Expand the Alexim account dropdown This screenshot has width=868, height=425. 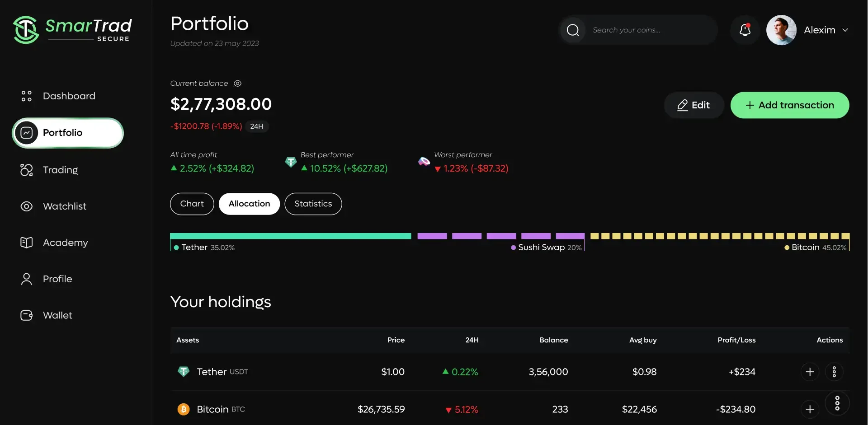[x=845, y=30]
